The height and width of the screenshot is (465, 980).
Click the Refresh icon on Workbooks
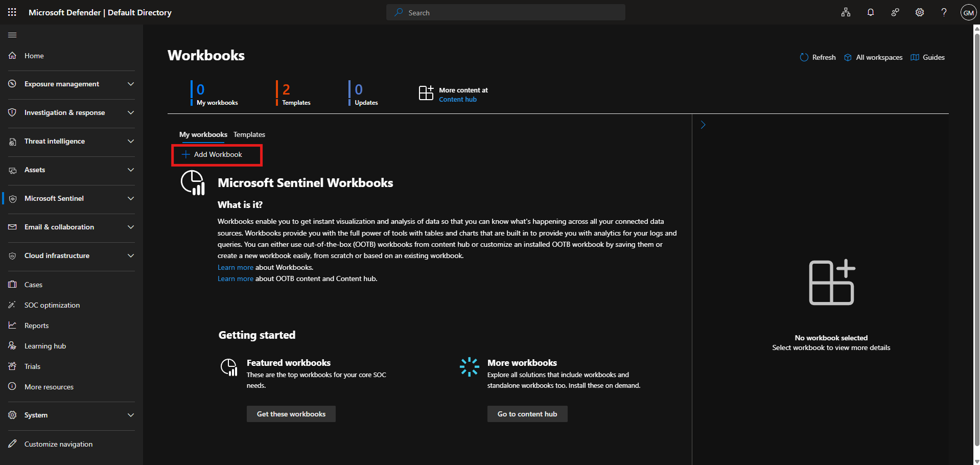tap(804, 57)
